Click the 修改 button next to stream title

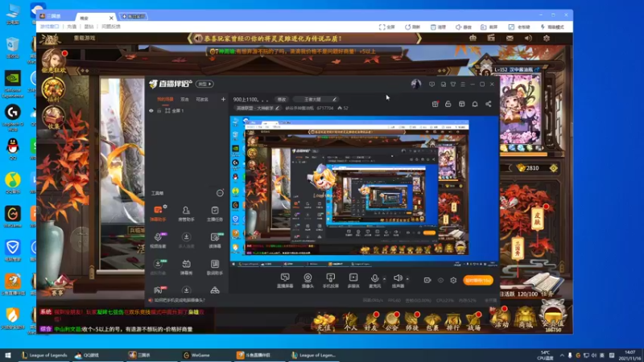pyautogui.click(x=281, y=99)
